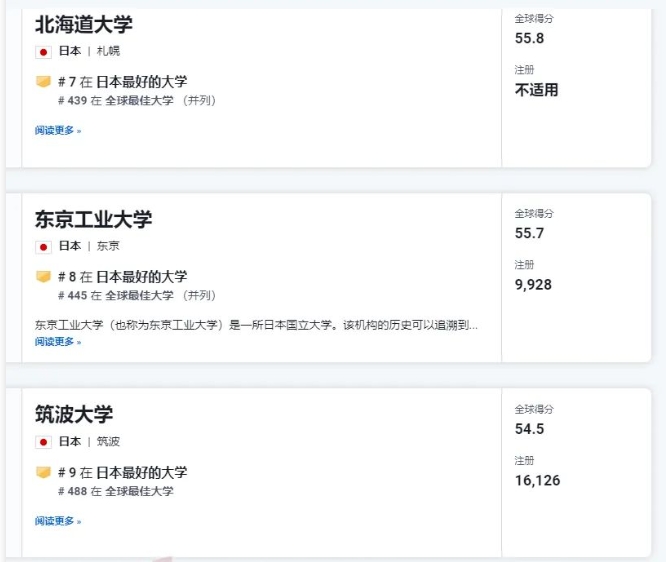Open 阅读更多 link under 北海道大学
666x562 pixels.
pos(58,130)
